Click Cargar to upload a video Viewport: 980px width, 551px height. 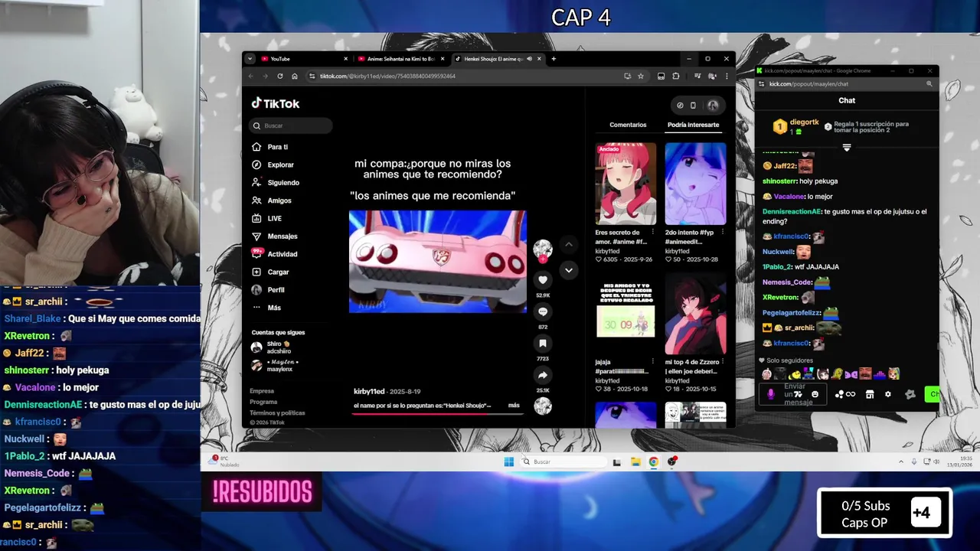coord(270,272)
